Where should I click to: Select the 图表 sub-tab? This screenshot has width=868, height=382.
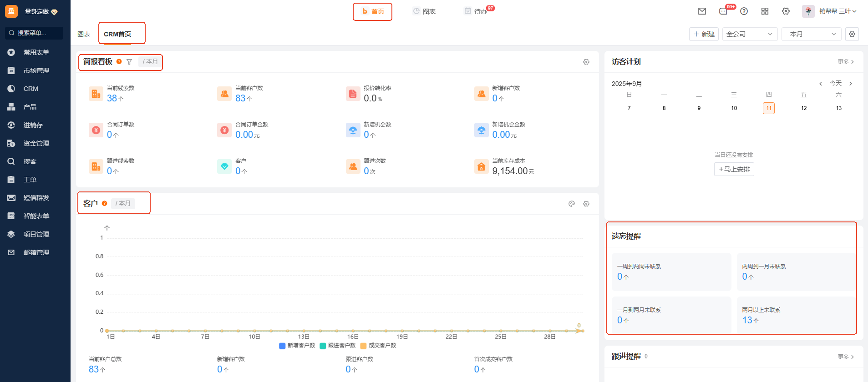[x=84, y=34]
